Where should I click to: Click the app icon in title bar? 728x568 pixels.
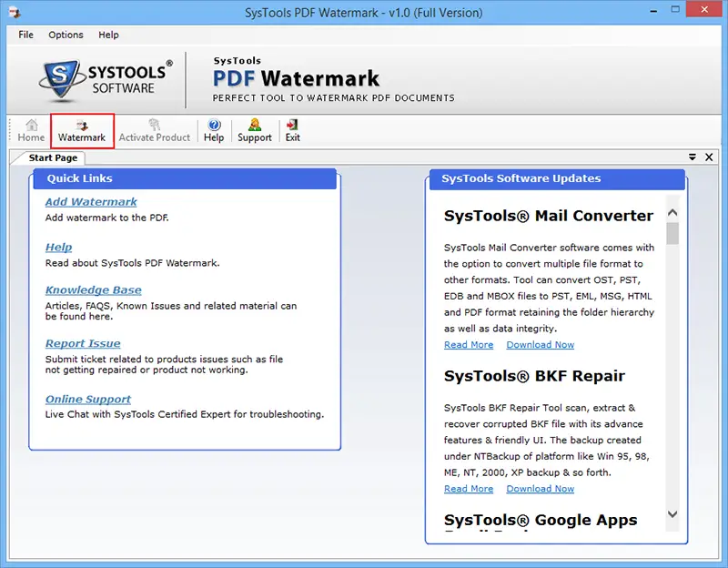[x=15, y=12]
